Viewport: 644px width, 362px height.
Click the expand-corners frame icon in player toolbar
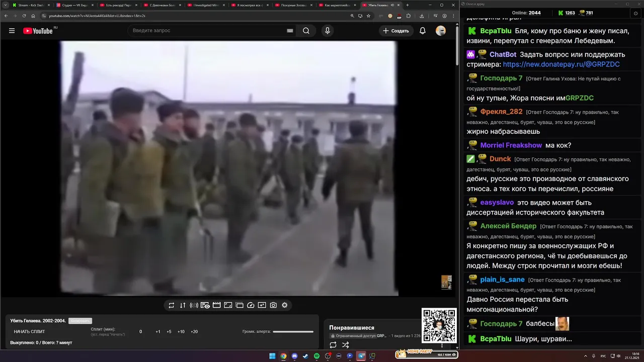[228, 305]
